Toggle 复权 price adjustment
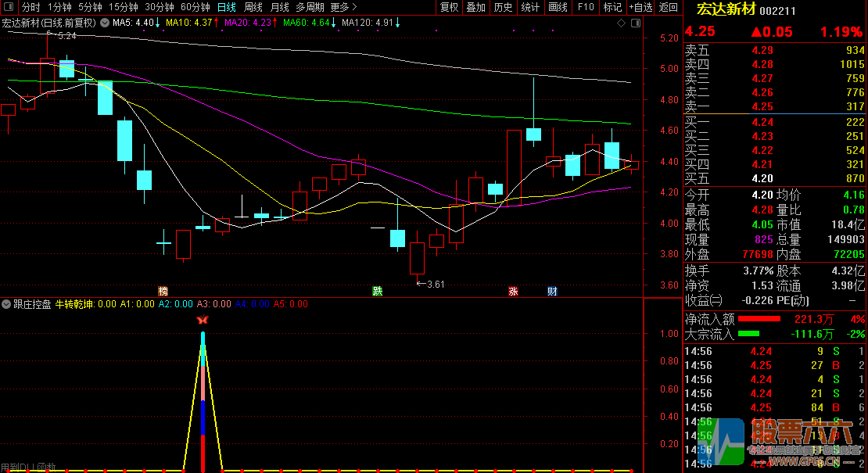Image resolution: width=868 pixels, height=473 pixels. pyautogui.click(x=450, y=7)
